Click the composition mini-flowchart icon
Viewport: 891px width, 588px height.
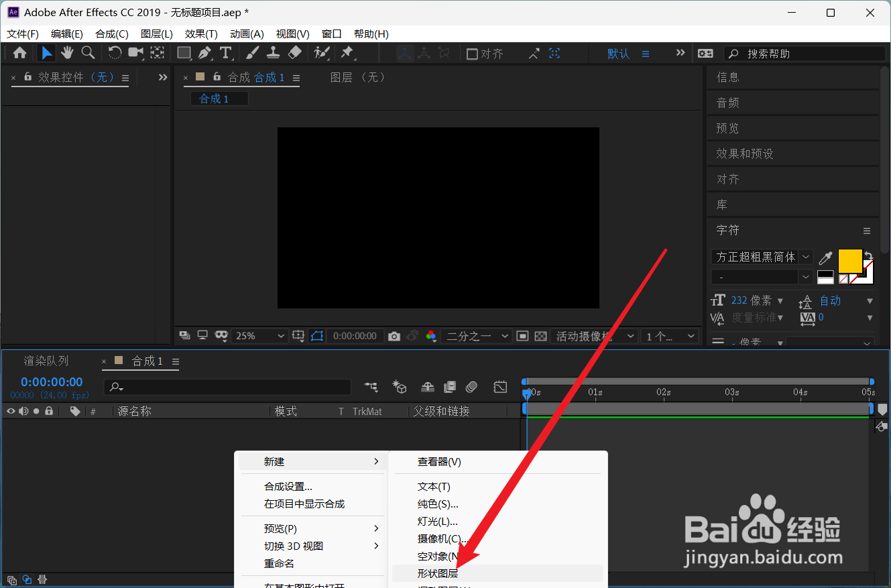(x=371, y=387)
